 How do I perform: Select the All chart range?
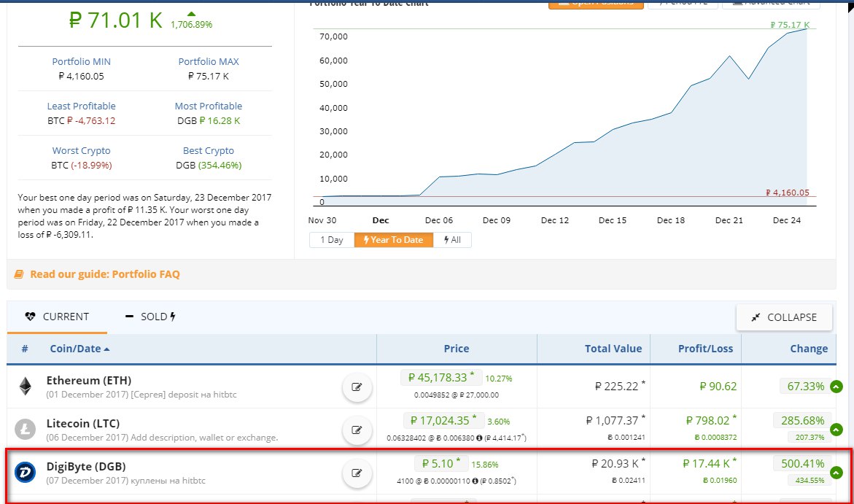coord(452,240)
